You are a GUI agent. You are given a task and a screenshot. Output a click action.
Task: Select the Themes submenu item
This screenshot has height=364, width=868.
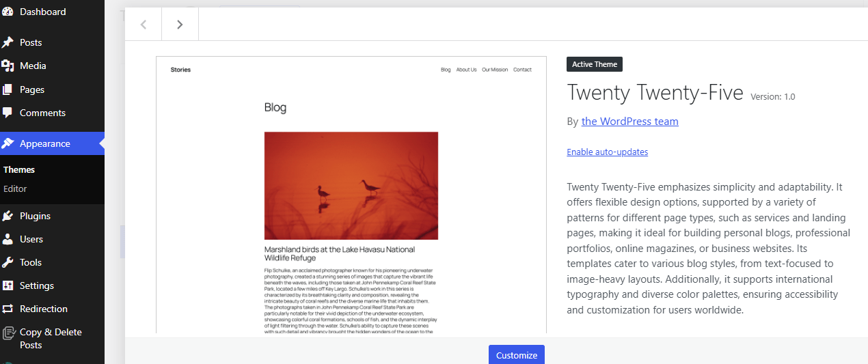[x=19, y=169]
